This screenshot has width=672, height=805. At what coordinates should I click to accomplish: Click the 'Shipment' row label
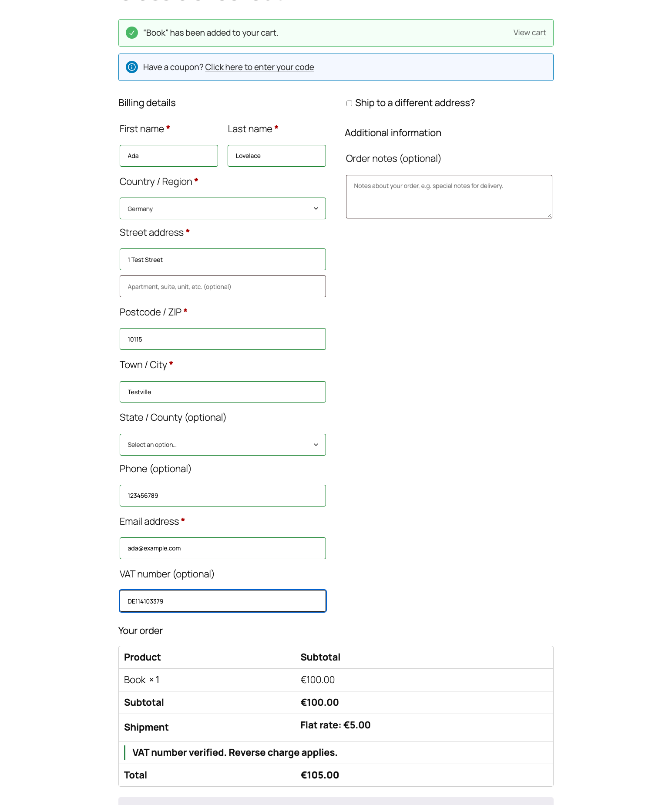pyautogui.click(x=146, y=727)
